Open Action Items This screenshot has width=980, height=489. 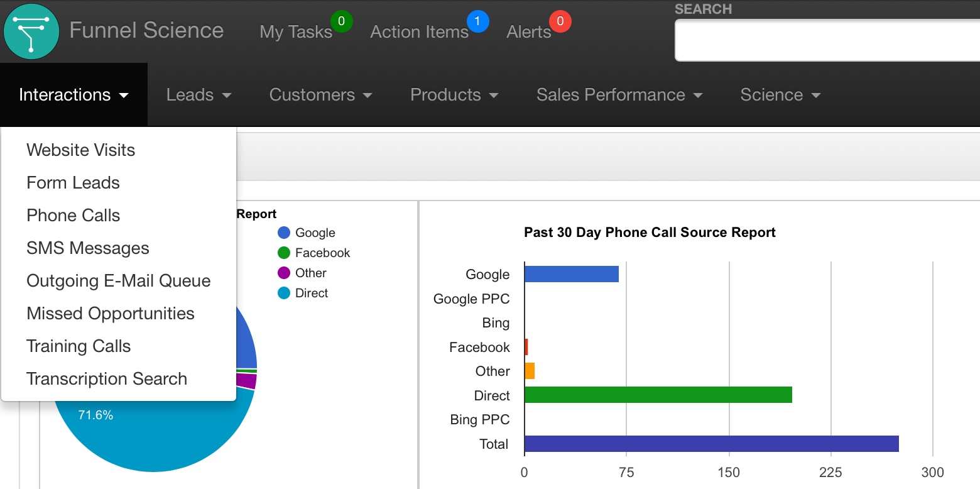[x=420, y=31]
